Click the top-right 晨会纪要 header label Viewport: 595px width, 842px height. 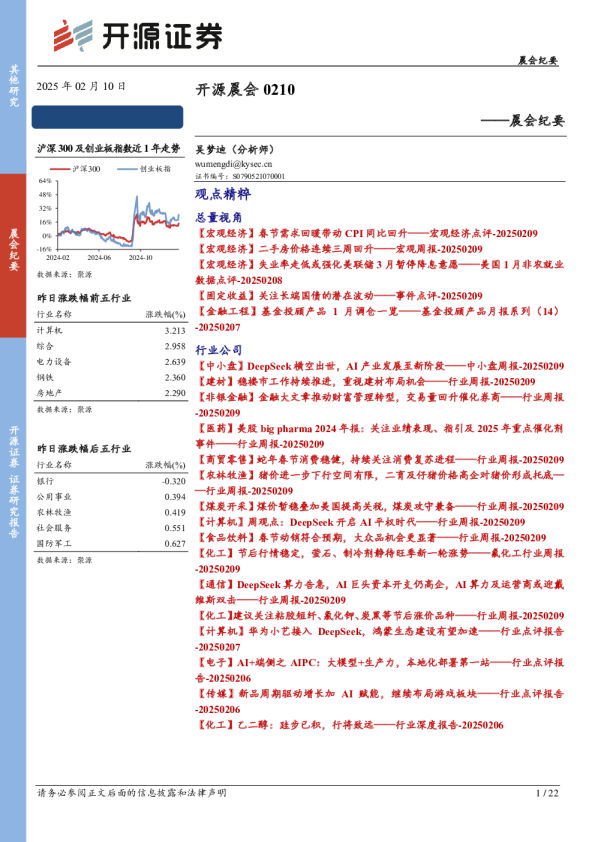(538, 60)
